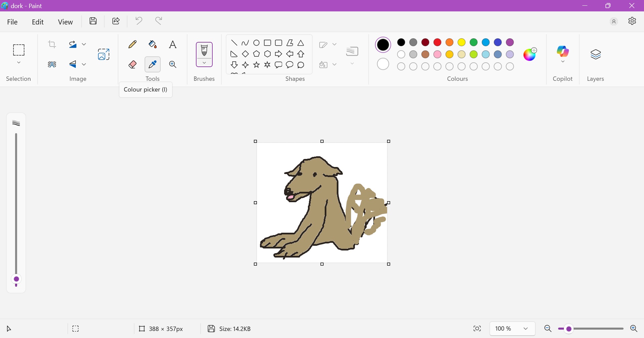Image resolution: width=644 pixels, height=338 pixels.
Task: Click the Fit to window icon
Action: point(478,329)
